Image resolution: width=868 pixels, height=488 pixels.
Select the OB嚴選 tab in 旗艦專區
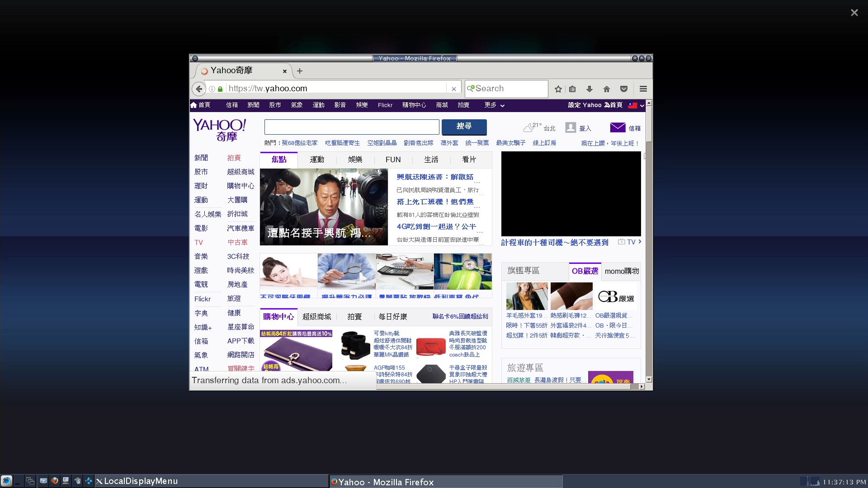585,271
